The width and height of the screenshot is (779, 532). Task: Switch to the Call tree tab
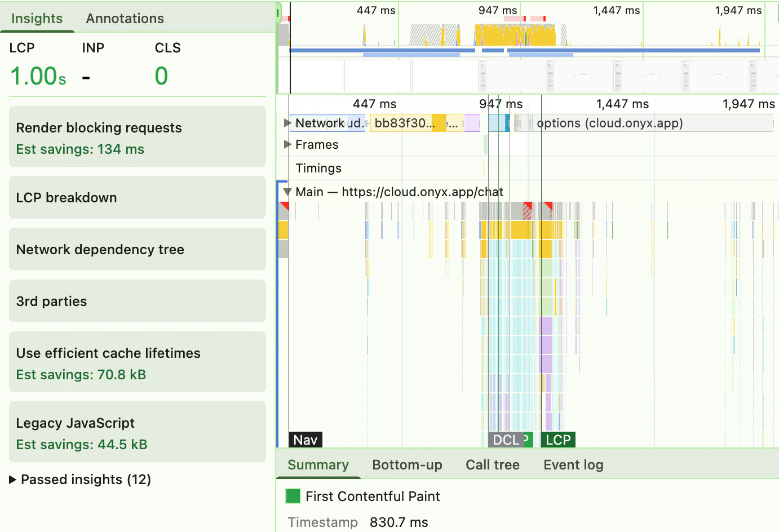[x=492, y=464]
